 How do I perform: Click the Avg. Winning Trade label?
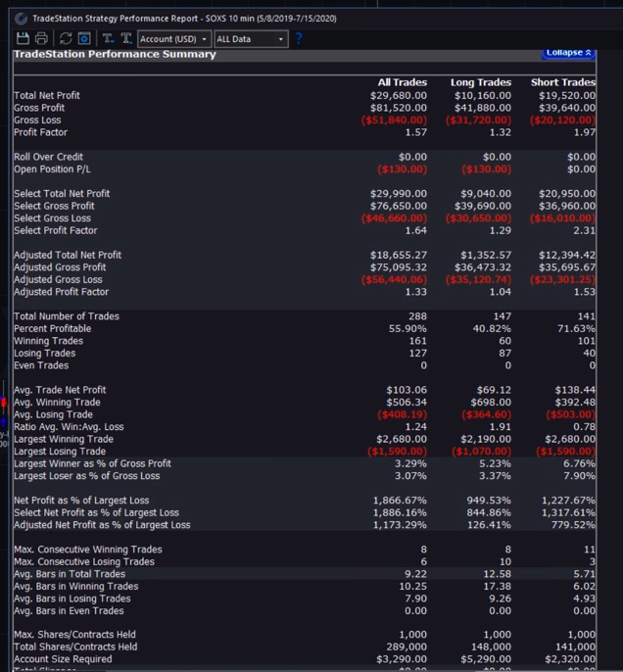57,402
